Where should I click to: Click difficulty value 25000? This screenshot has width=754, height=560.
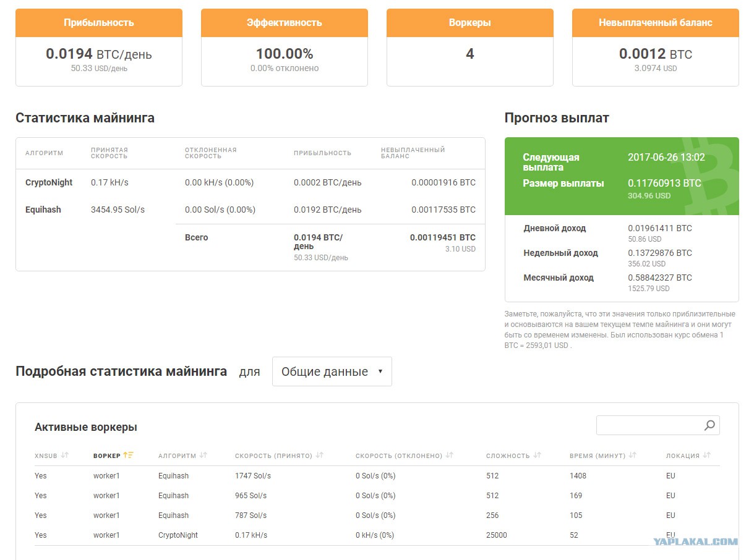click(x=497, y=535)
